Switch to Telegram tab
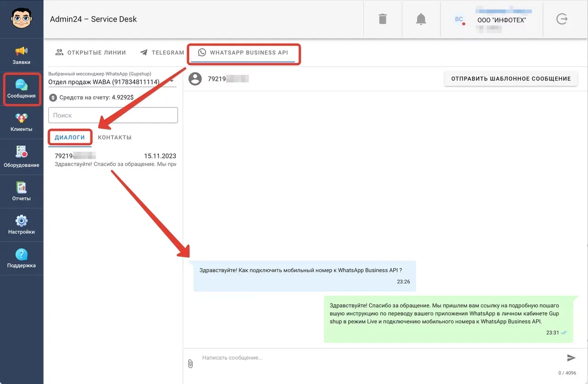The width and height of the screenshot is (588, 384). tap(162, 52)
